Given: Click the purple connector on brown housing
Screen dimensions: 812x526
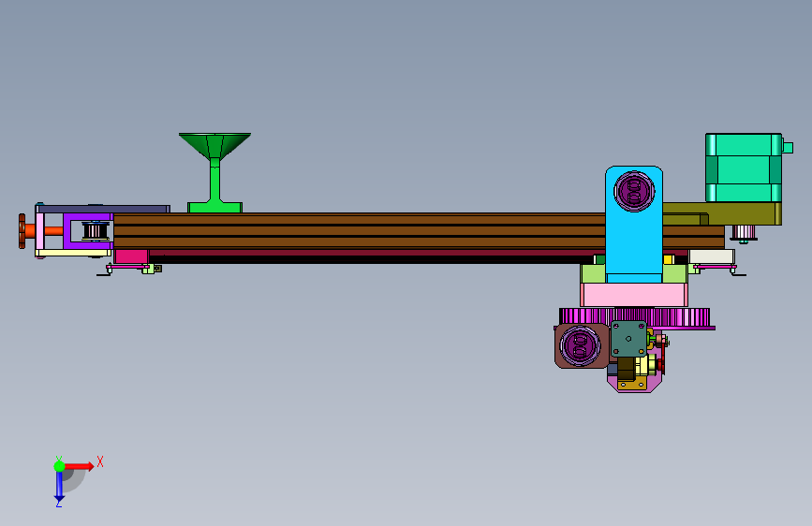Looking at the screenshot, I should coord(580,345).
